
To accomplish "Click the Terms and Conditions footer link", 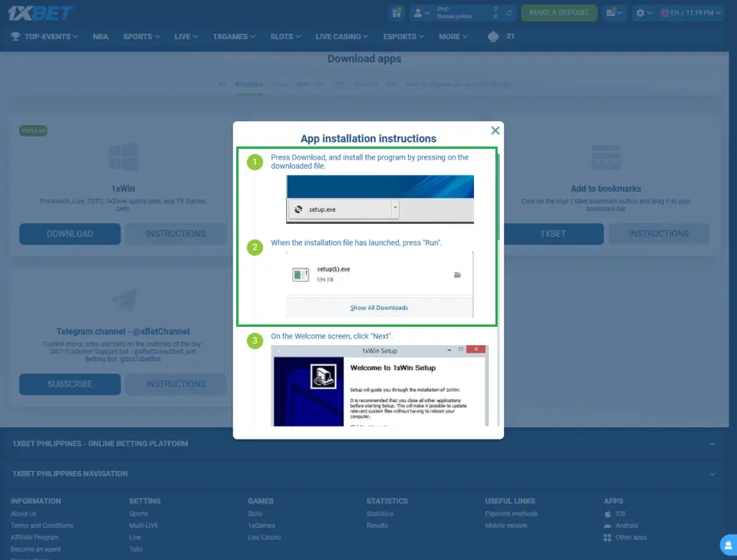I will click(x=42, y=525).
